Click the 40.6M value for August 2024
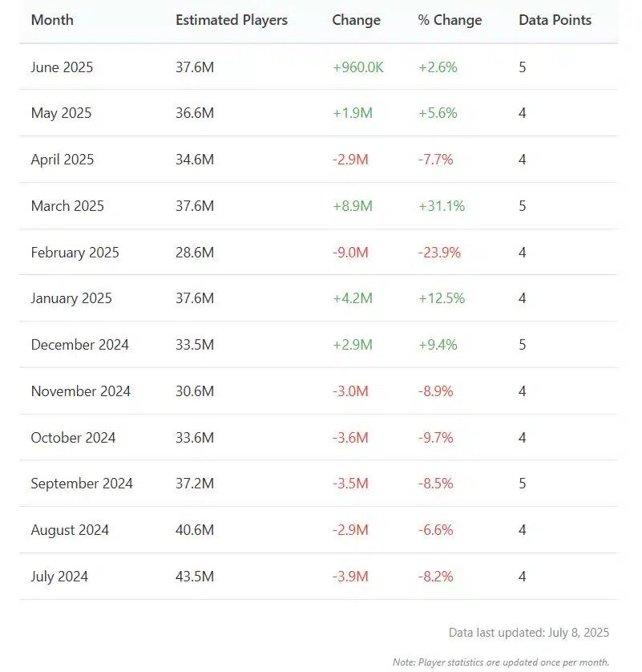The width and height of the screenshot is (642, 672). point(195,530)
